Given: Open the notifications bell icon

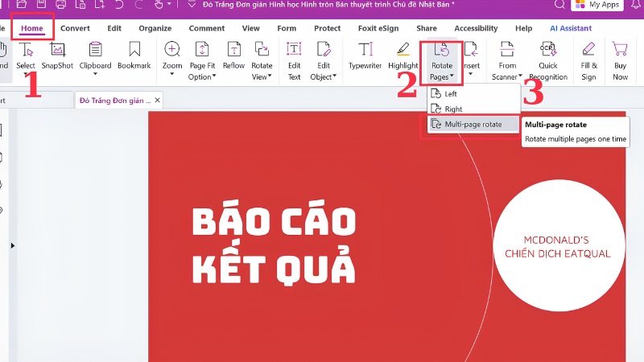Looking at the screenshot, I should click(635, 5).
